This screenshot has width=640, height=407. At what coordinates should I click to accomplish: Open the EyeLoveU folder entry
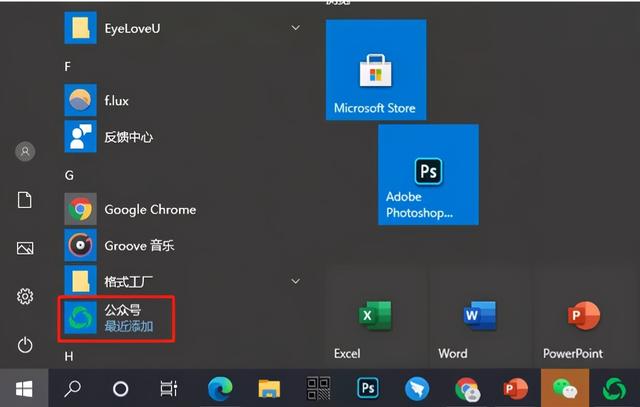[x=182, y=28]
